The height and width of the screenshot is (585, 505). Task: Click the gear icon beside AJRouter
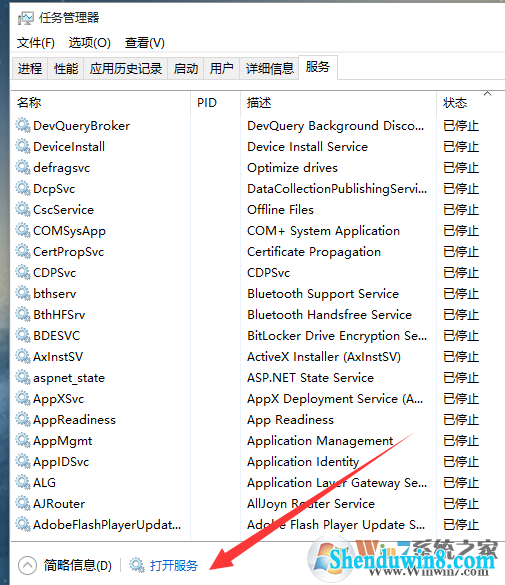click(23, 504)
